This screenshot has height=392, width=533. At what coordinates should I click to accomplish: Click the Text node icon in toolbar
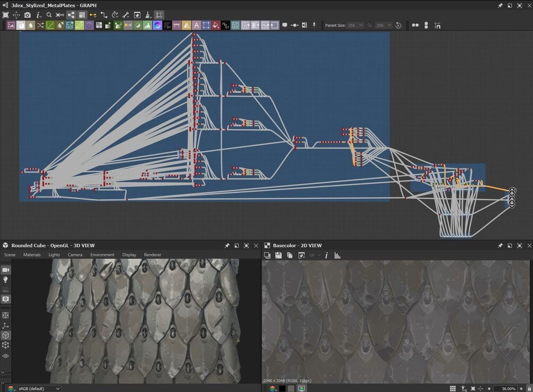pos(196,25)
